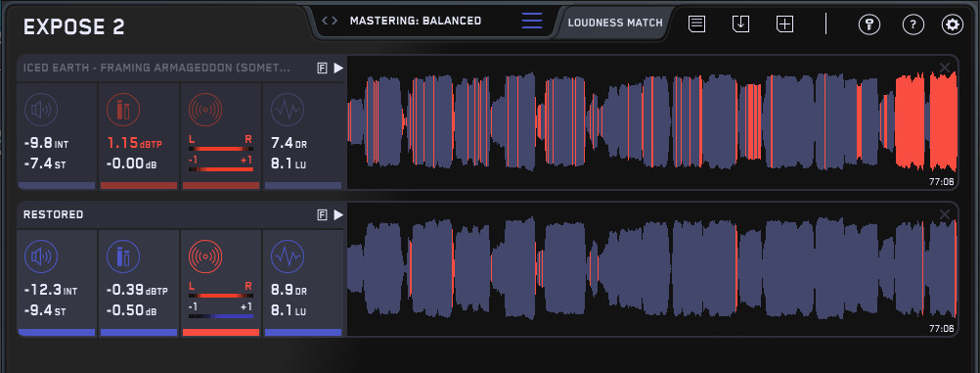Open the preset list hamburger menu
This screenshot has height=373, width=980.
[532, 21]
